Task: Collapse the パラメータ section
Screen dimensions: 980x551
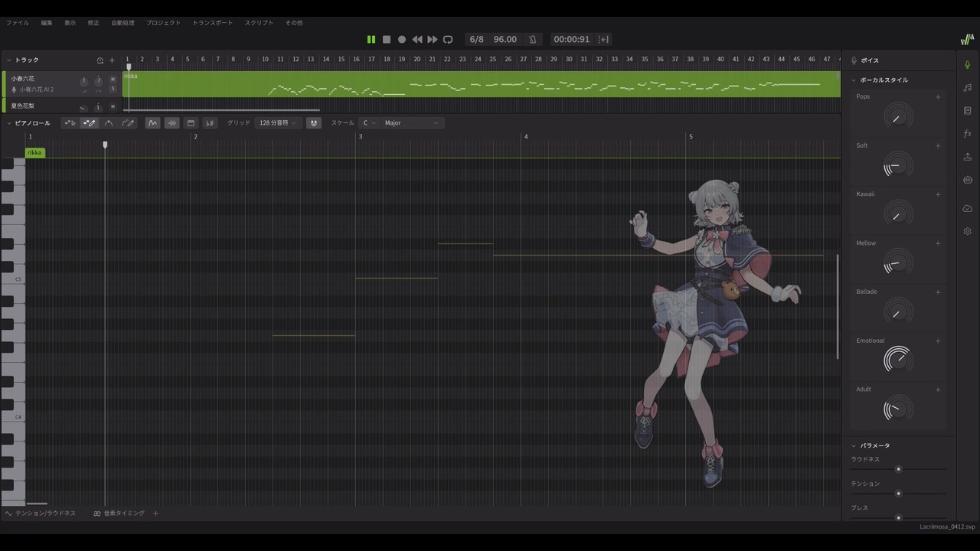Action: pyautogui.click(x=854, y=446)
